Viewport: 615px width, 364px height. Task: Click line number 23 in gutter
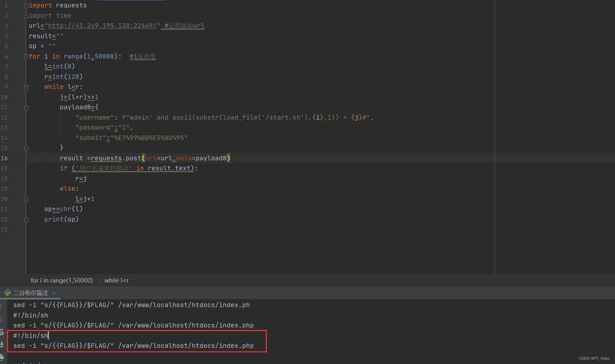click(x=4, y=230)
